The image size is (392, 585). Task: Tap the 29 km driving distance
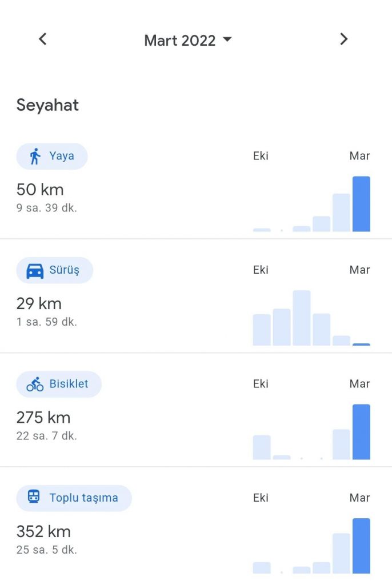39,303
